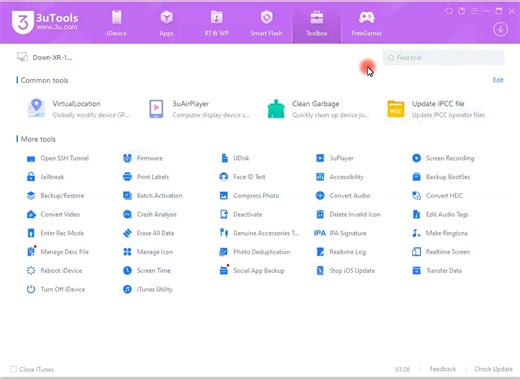This screenshot has height=379, width=520.
Task: Open SSH Tunnel tool icon
Action: (31, 159)
